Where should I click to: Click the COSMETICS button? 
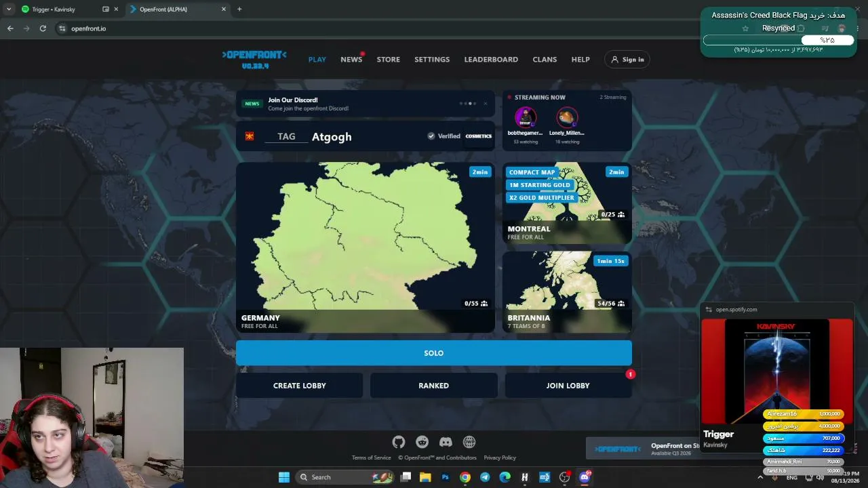click(479, 136)
